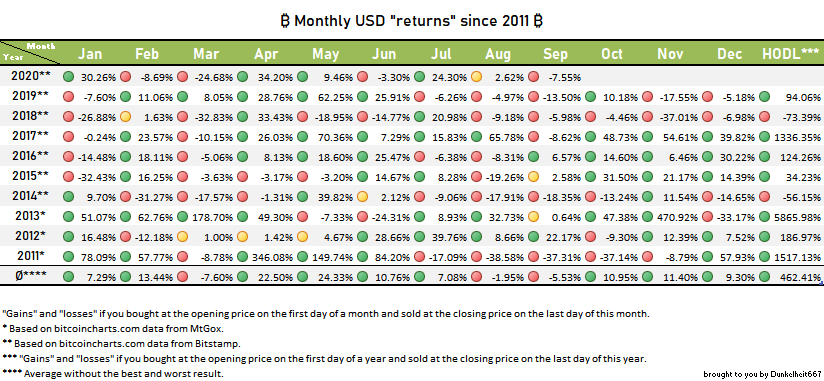Click the green circle beside 2019 May 62.25%

(302, 97)
